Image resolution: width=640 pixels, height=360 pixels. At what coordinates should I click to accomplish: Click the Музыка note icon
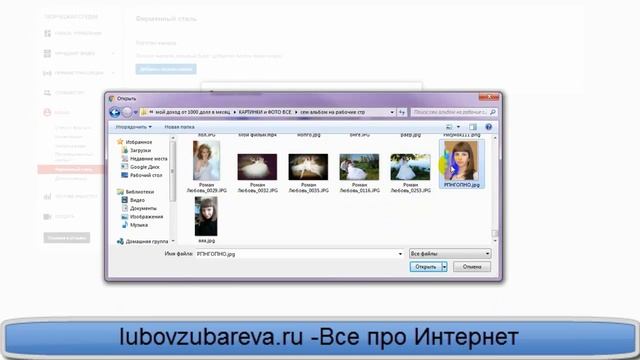[x=125, y=225]
